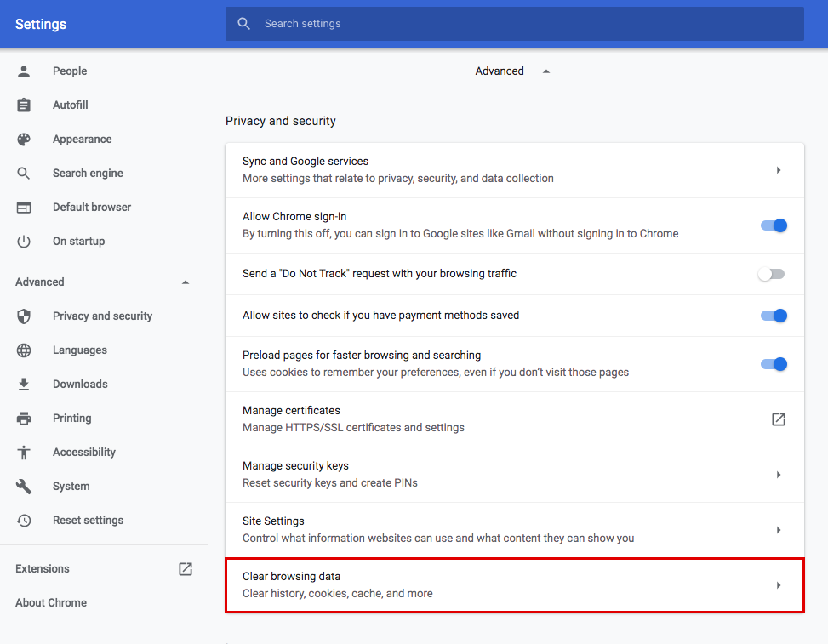This screenshot has width=828, height=644.
Task: Click the Appearance palette icon
Action: [23, 139]
